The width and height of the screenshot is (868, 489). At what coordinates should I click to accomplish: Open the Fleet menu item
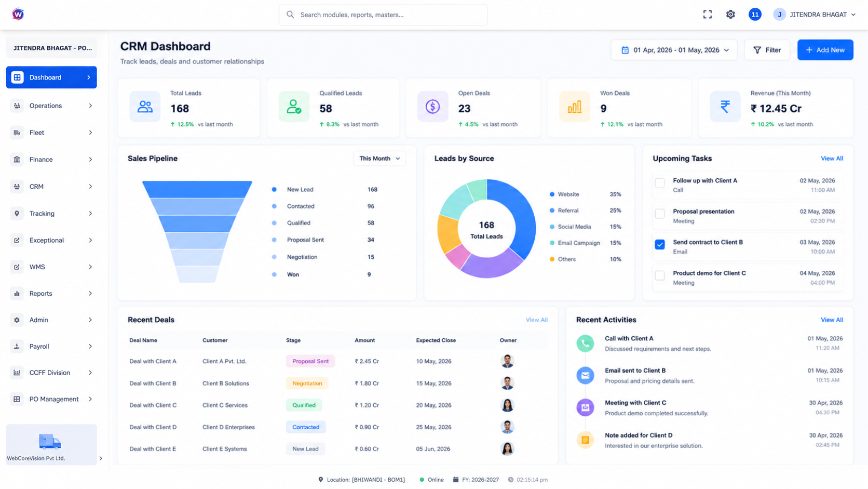[x=51, y=133]
